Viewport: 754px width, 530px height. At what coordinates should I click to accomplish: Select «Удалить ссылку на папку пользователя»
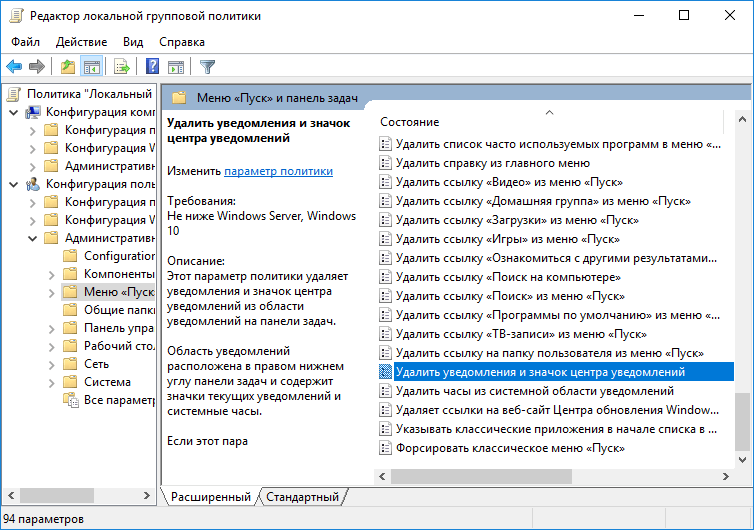550,353
